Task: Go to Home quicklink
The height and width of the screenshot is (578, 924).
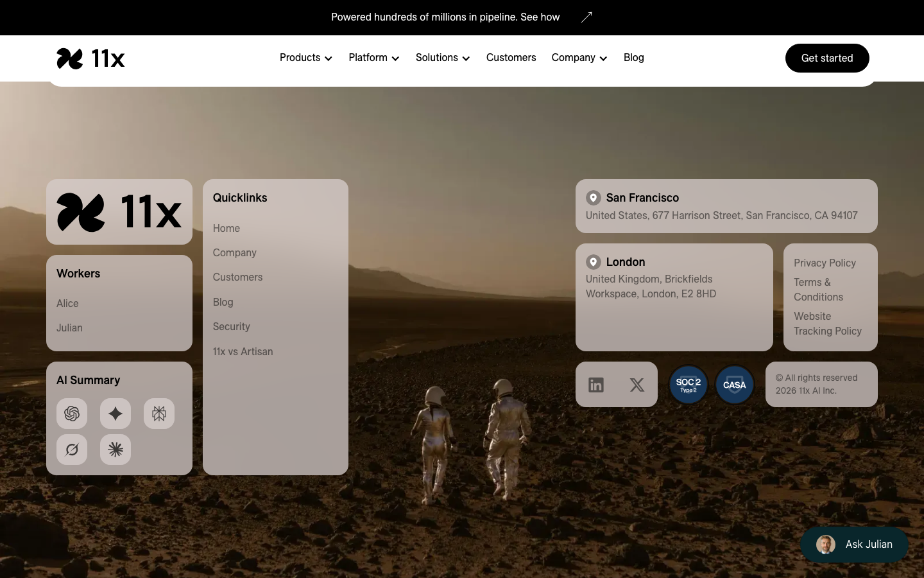Action: tap(227, 228)
